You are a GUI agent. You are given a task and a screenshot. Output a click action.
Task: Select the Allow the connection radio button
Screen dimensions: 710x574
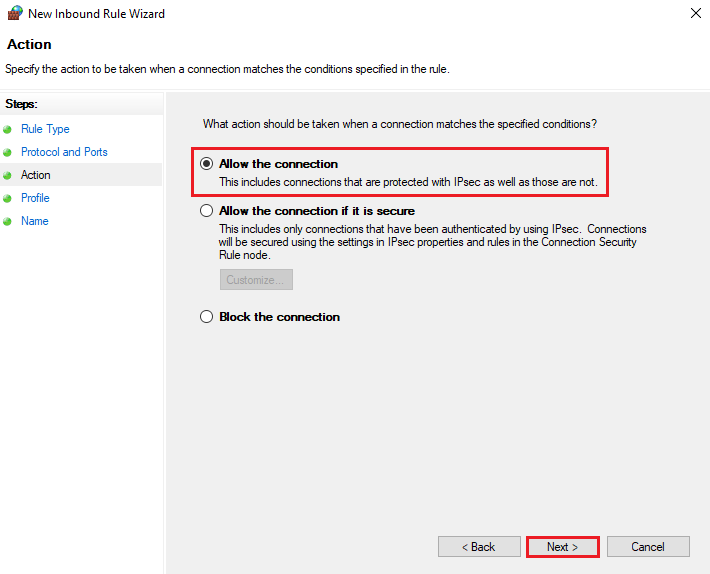(207, 164)
